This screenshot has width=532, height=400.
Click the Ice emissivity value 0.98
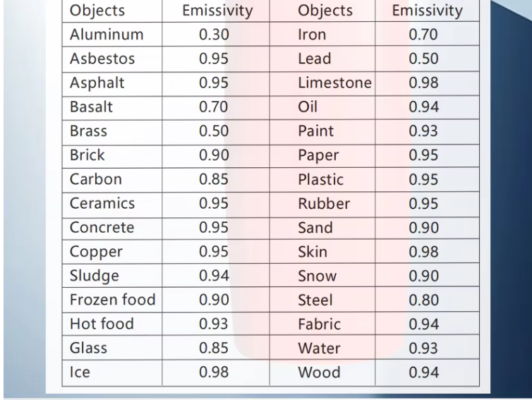click(x=214, y=372)
